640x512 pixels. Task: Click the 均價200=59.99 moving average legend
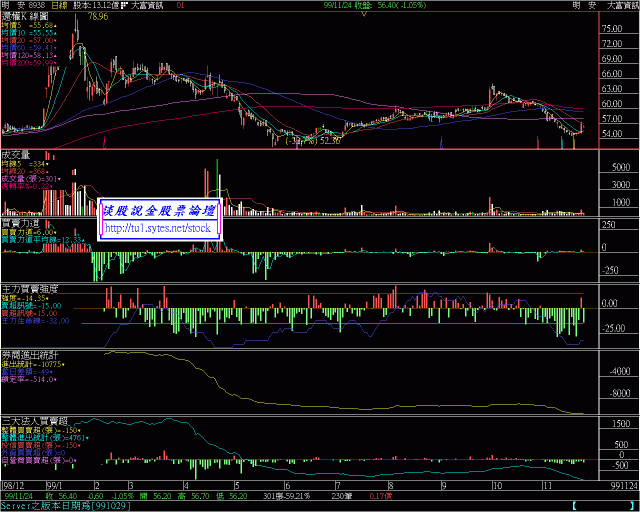(29, 63)
